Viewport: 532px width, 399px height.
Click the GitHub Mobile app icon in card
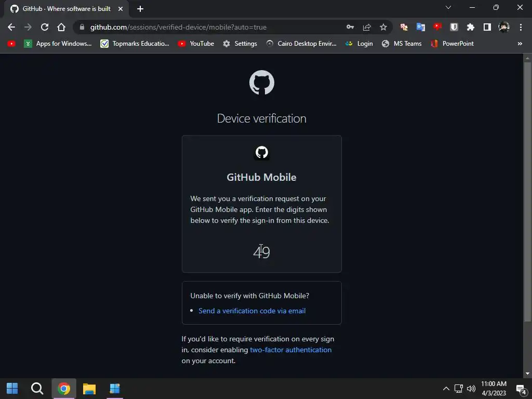262,152
